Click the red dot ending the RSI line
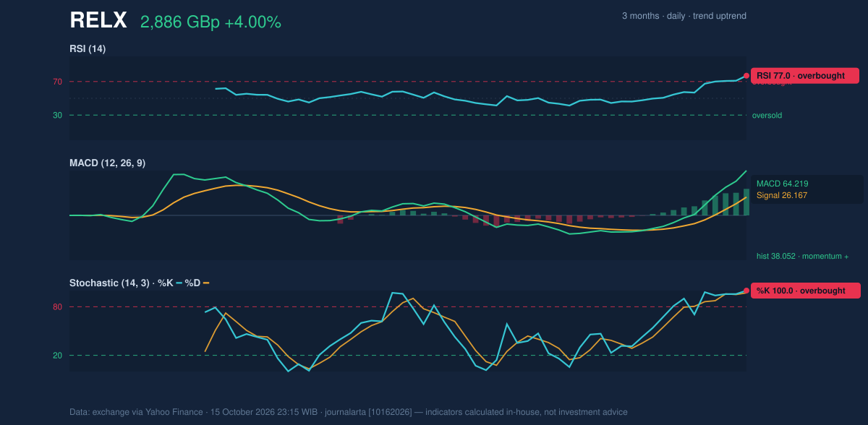Image resolution: width=868 pixels, height=425 pixels. tap(746, 75)
